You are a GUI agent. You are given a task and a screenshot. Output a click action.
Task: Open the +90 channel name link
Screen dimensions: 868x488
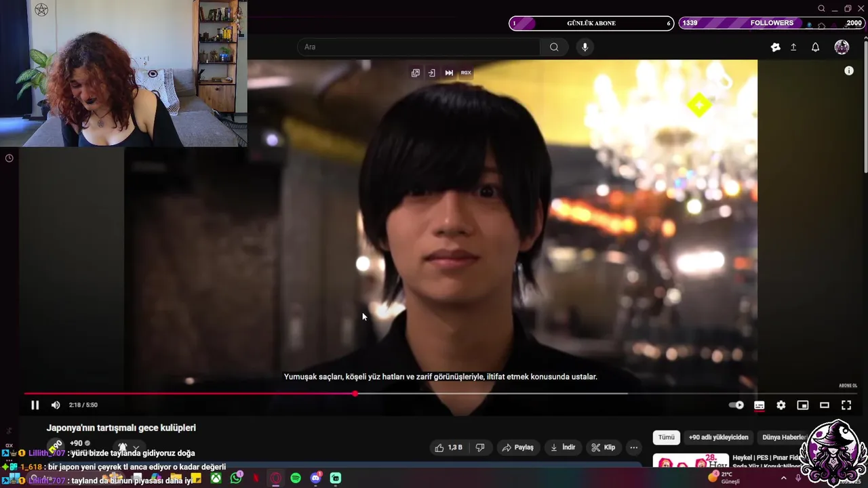tap(76, 443)
